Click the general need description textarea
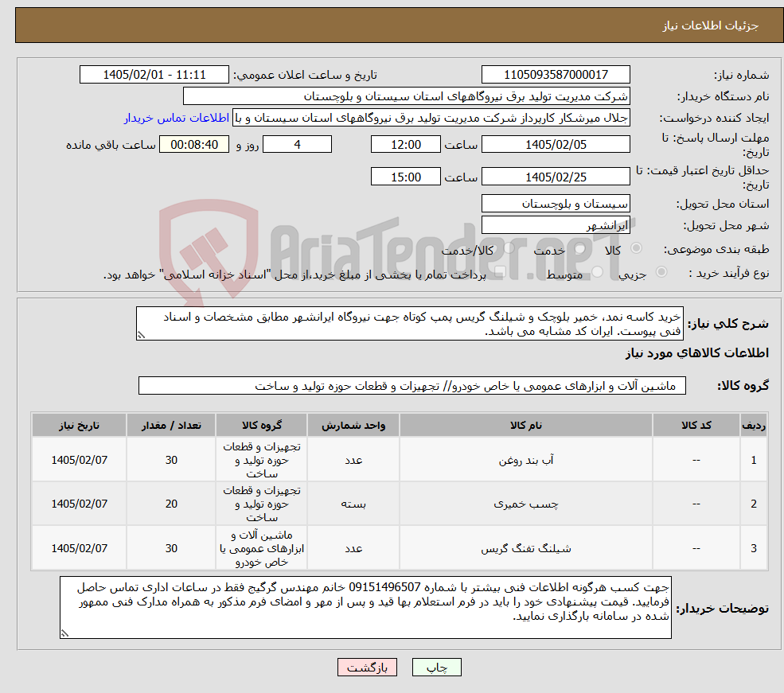 (x=409, y=324)
